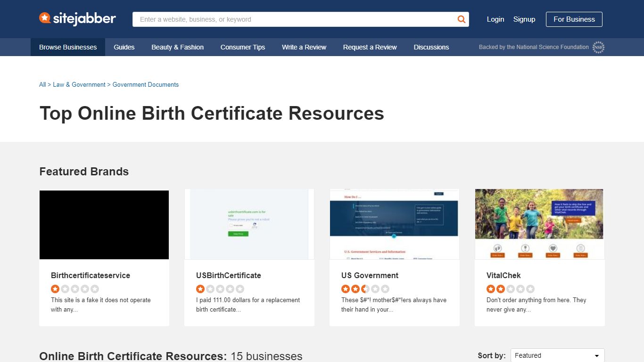Open US Government site thumbnail
Screen dimensions: 644x362
click(395, 224)
